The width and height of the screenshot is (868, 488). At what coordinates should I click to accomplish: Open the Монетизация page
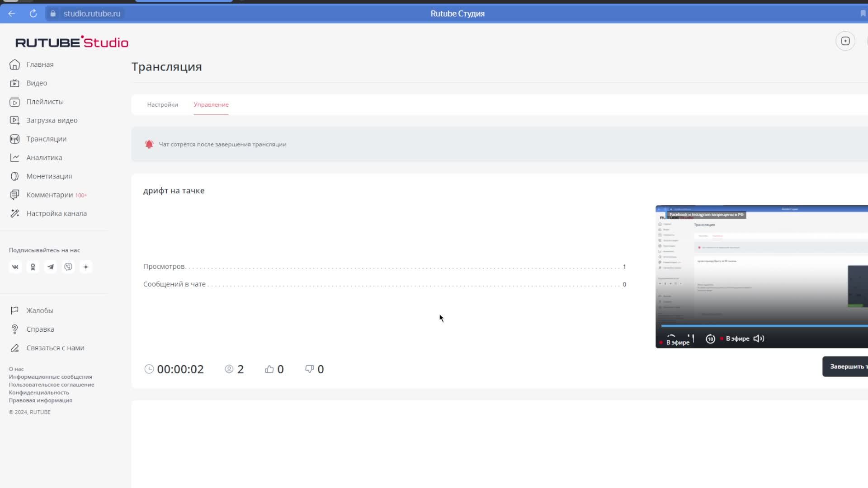49,176
